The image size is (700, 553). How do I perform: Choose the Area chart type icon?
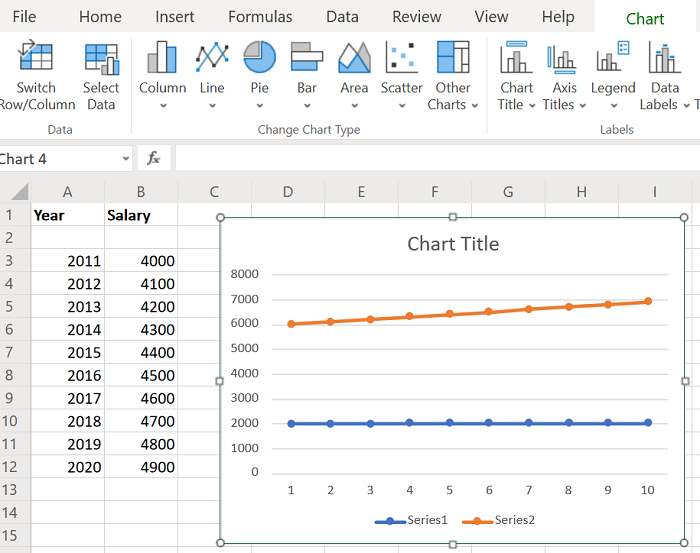click(x=354, y=59)
